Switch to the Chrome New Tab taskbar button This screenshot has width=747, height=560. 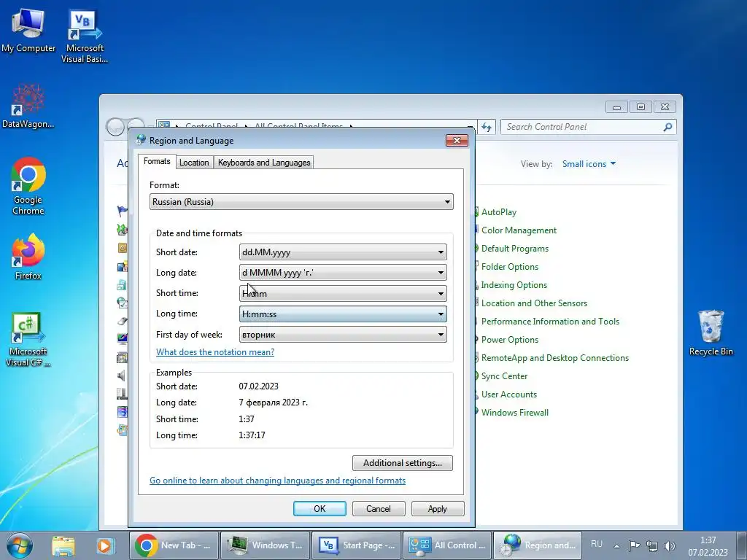174,545
